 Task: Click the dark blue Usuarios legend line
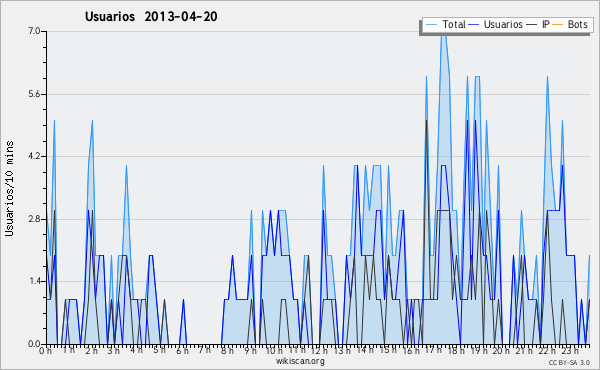click(x=474, y=25)
